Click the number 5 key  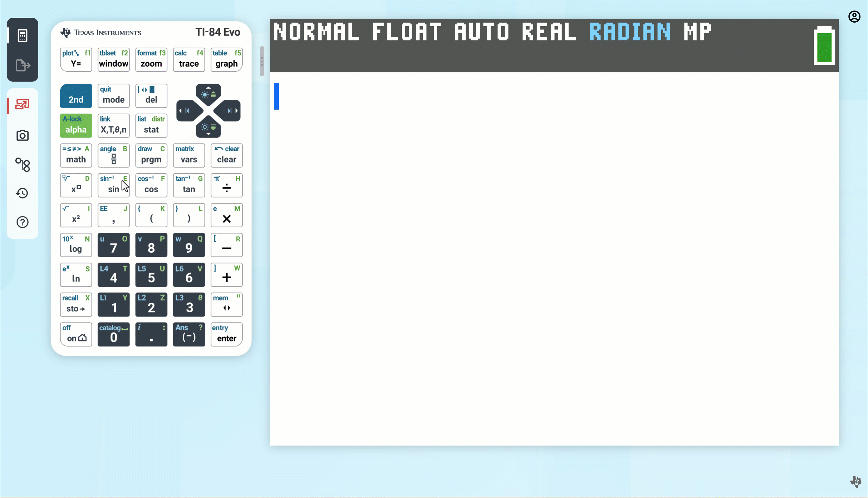[x=151, y=275]
